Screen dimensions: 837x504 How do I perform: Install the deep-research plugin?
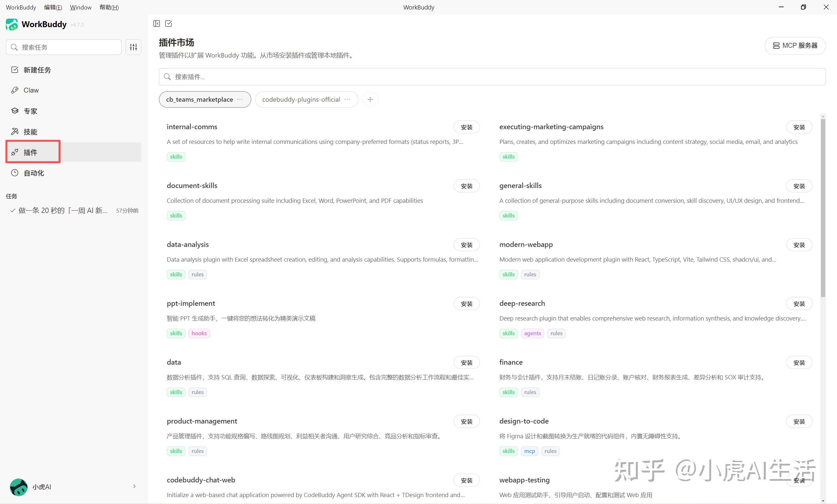(x=799, y=304)
